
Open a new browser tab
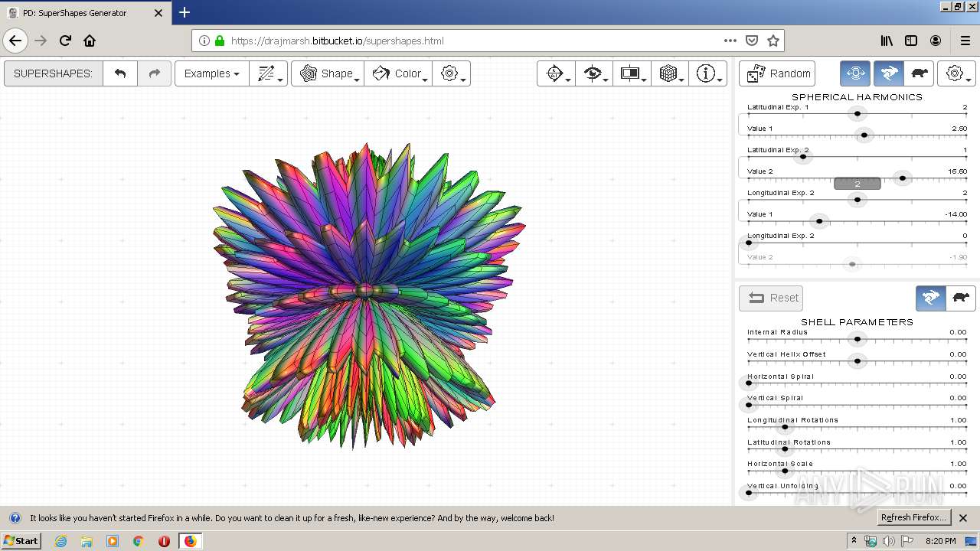tap(185, 12)
